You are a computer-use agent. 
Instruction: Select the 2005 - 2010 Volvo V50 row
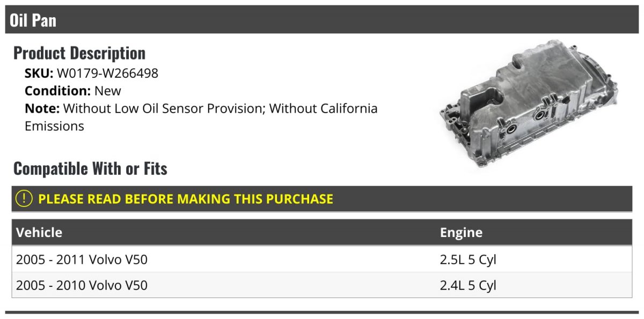(x=322, y=285)
